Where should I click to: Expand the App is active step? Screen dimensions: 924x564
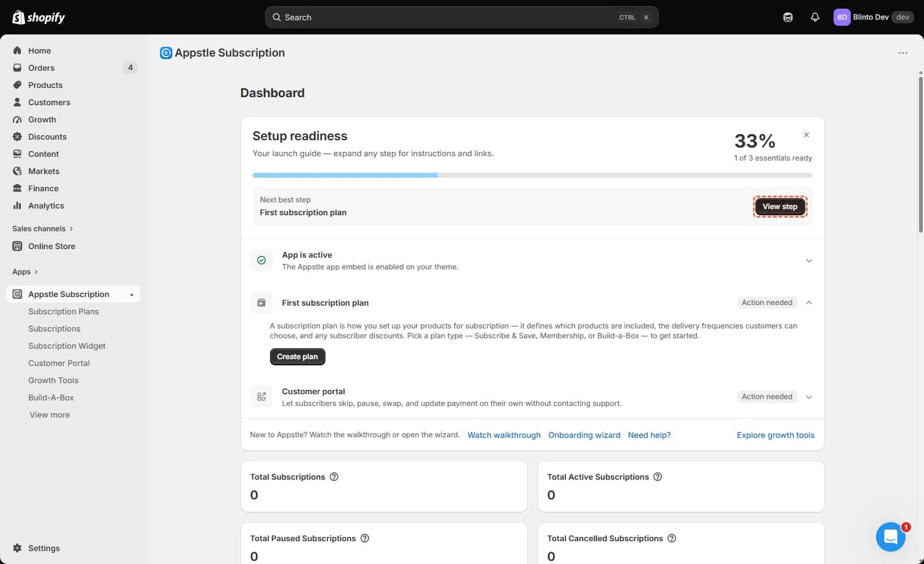point(809,261)
